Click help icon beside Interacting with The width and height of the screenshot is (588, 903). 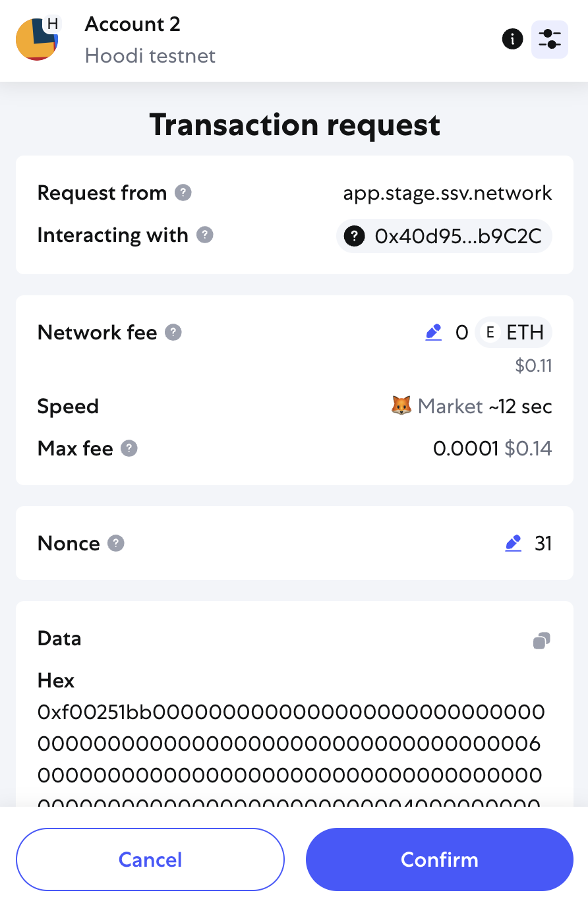[x=205, y=235]
